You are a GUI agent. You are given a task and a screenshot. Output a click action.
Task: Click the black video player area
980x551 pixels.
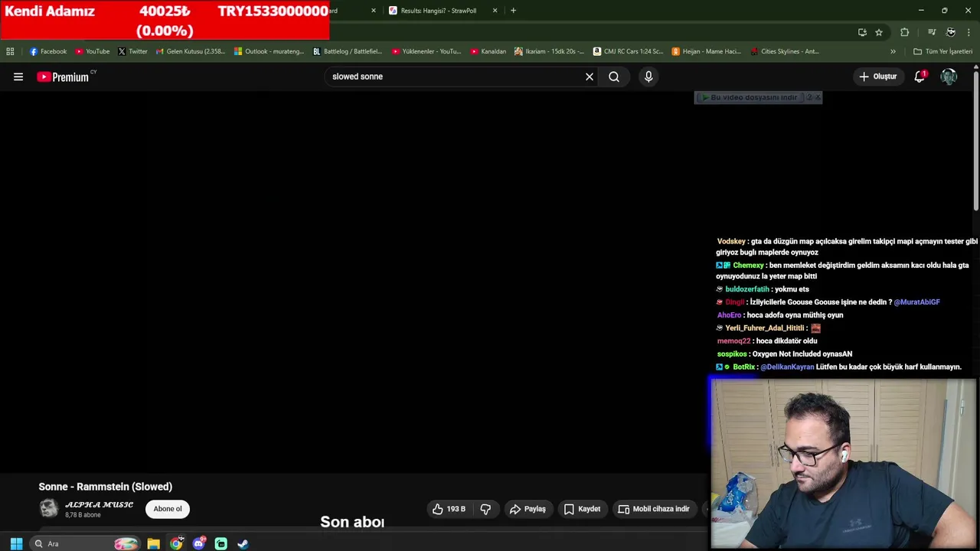pyautogui.click(x=354, y=282)
